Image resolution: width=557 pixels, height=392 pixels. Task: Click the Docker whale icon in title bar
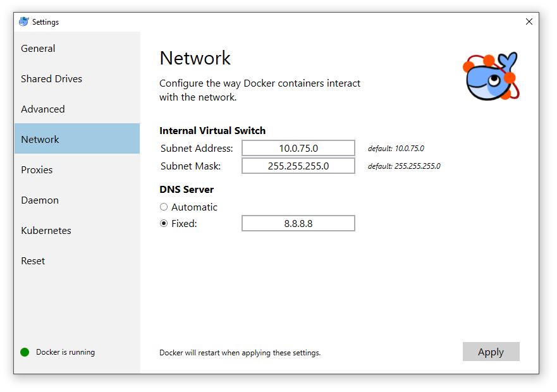pos(24,21)
